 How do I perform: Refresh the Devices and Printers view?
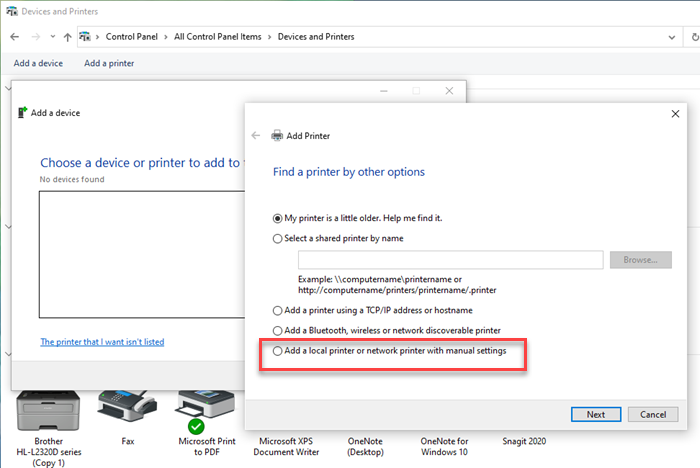(x=667, y=37)
